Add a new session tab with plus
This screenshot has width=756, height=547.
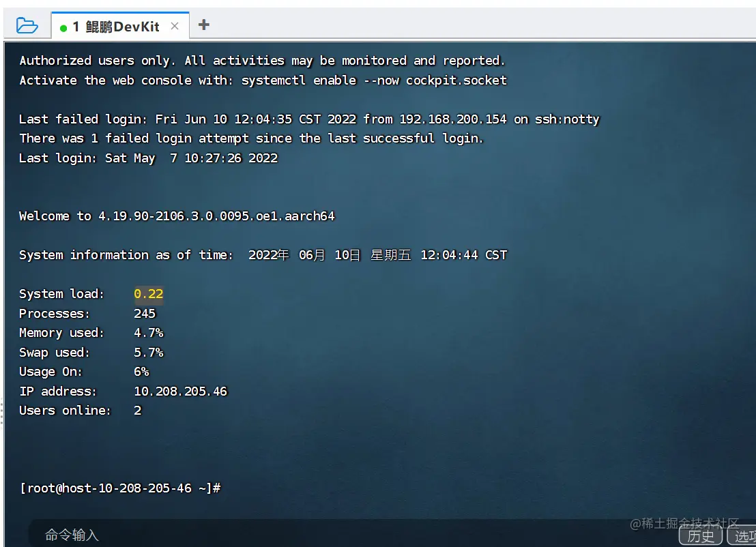[x=204, y=25]
